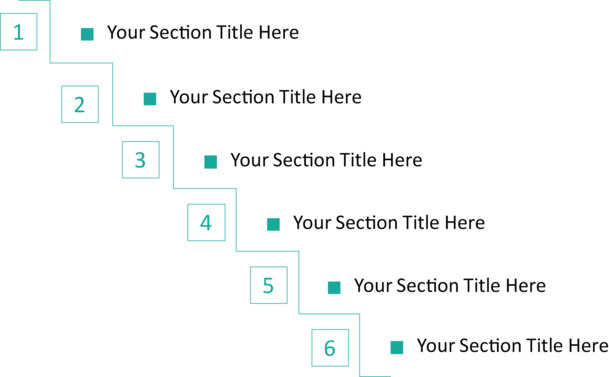Click the numbered box labeled 5

pos(269,285)
